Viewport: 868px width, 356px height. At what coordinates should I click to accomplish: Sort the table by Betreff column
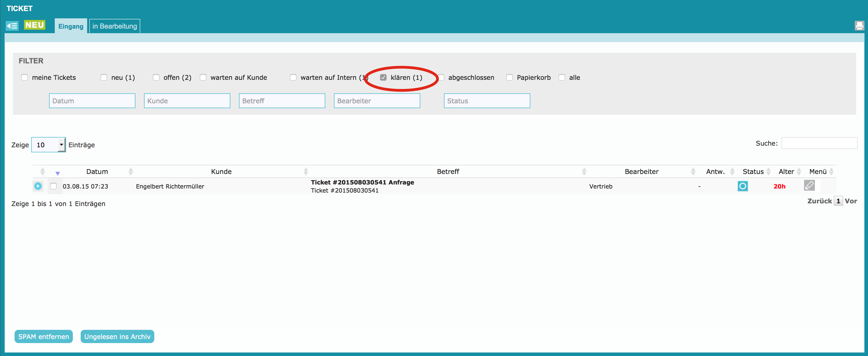448,172
